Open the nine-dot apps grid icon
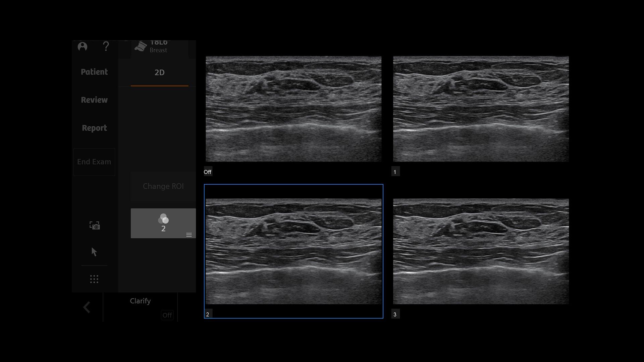644x362 pixels. click(94, 279)
